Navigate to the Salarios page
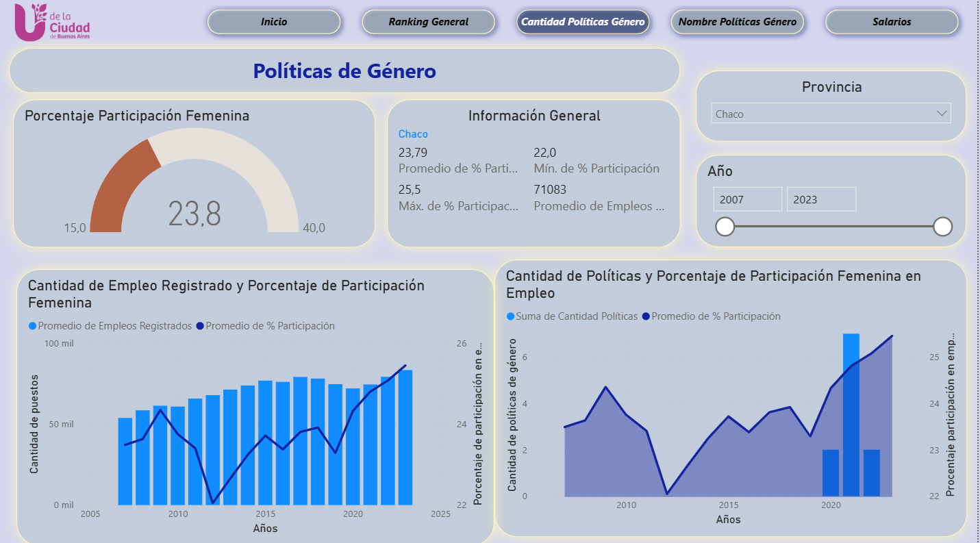980x543 pixels. point(892,22)
